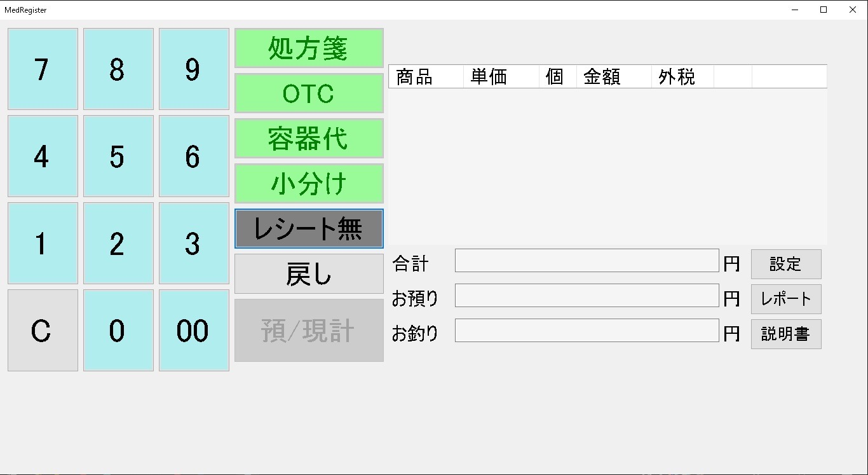This screenshot has width=868, height=475.
Task: Clear entry with the C key
Action: 43,330
